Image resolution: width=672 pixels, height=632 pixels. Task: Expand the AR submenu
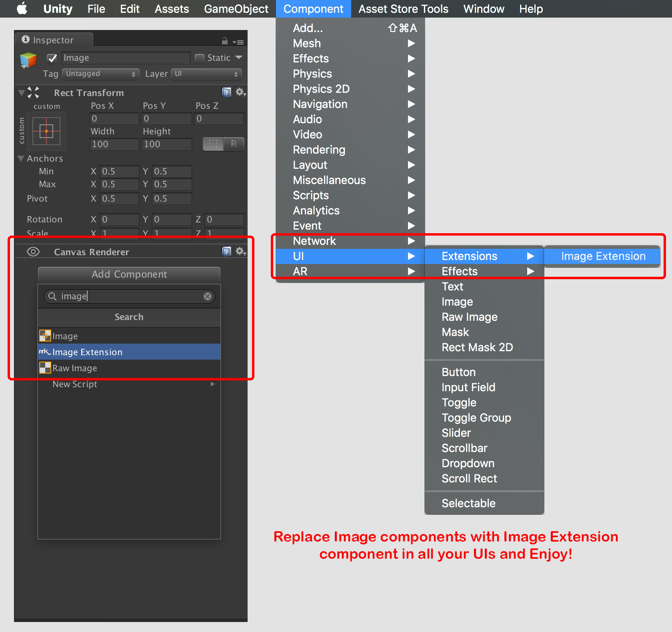(350, 271)
